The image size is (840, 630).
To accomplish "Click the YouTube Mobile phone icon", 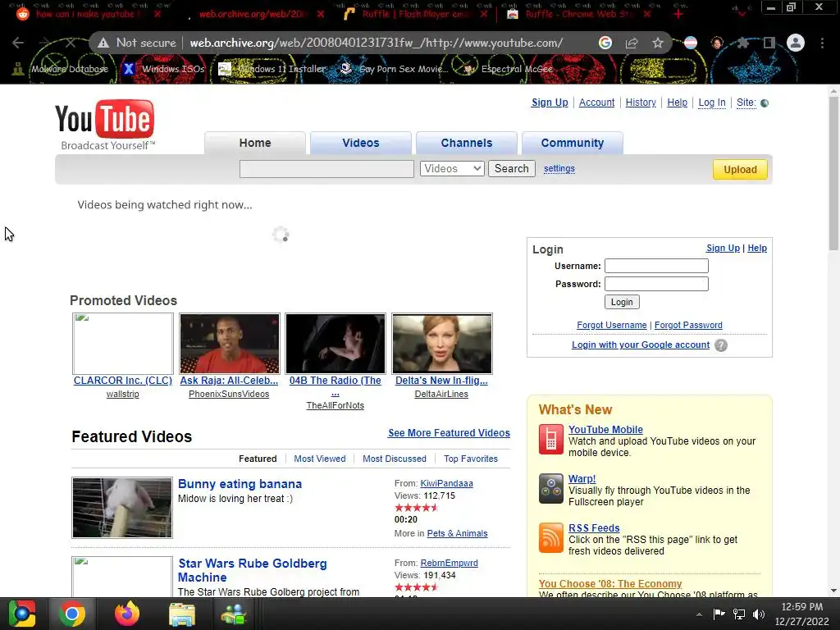I will (x=550, y=440).
